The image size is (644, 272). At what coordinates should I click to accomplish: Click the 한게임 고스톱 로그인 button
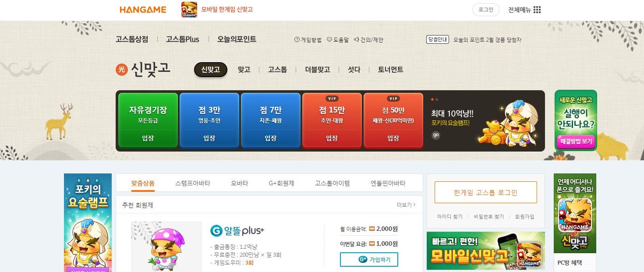point(486,192)
